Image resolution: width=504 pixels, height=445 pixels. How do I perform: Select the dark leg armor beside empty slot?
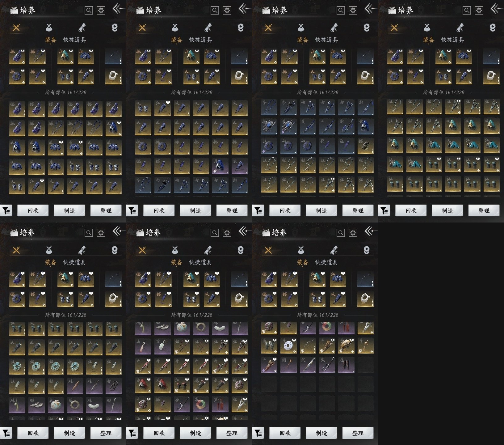point(346,365)
